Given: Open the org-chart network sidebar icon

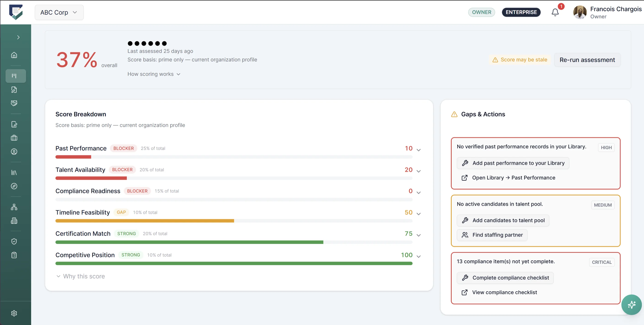Looking at the screenshot, I should pyautogui.click(x=14, y=207).
